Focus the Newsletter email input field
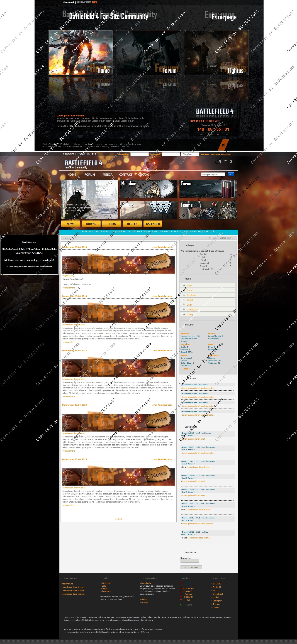 coord(190,561)
